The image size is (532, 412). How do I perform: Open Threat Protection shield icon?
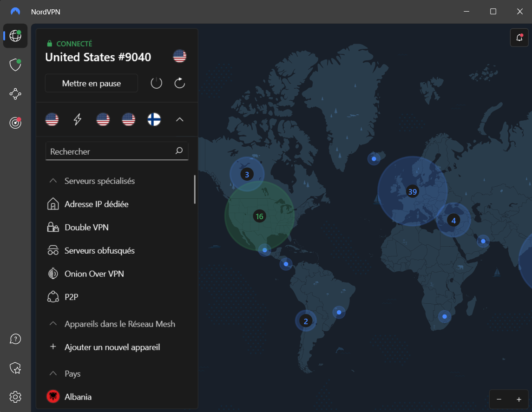pos(15,65)
